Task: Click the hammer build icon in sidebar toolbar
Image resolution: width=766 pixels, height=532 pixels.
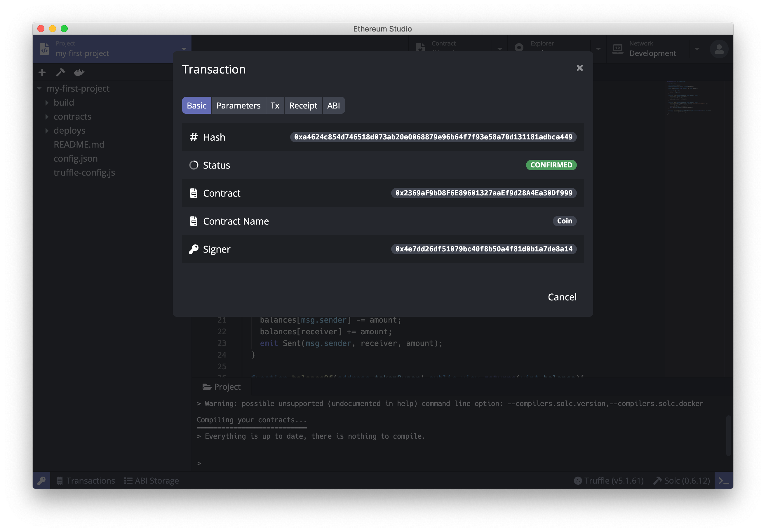Action: coord(60,72)
